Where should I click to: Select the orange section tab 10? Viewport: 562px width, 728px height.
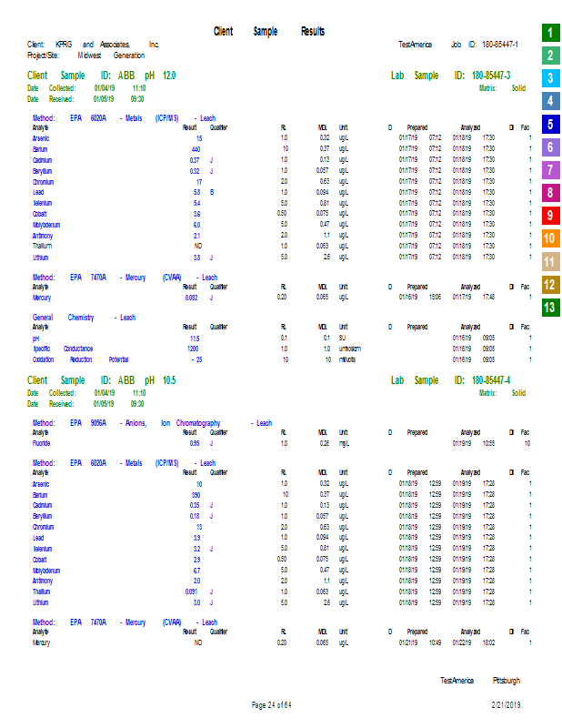click(550, 238)
